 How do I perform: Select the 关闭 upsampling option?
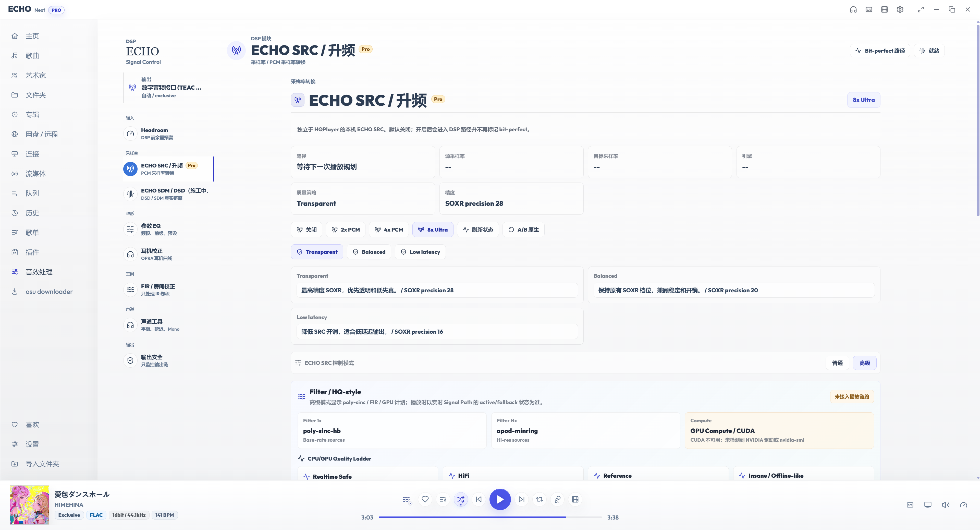pos(307,230)
